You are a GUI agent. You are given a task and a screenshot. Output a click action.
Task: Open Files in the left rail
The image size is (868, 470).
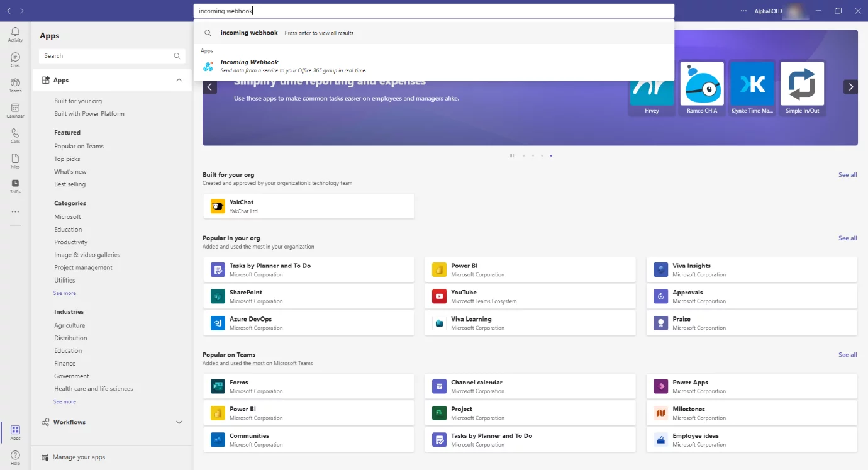[x=15, y=161]
